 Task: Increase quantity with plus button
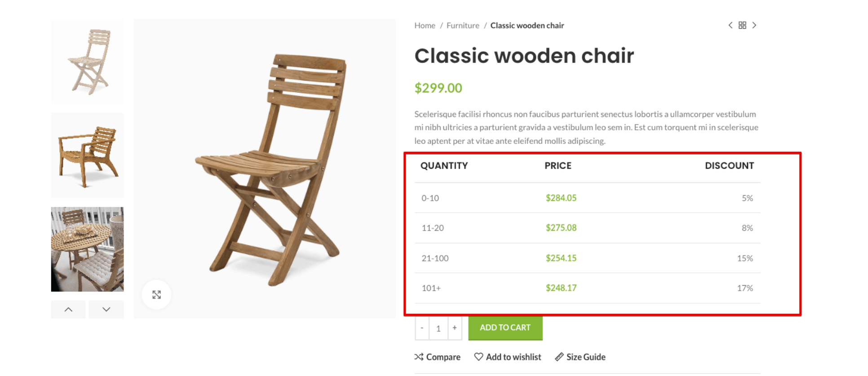pyautogui.click(x=455, y=328)
